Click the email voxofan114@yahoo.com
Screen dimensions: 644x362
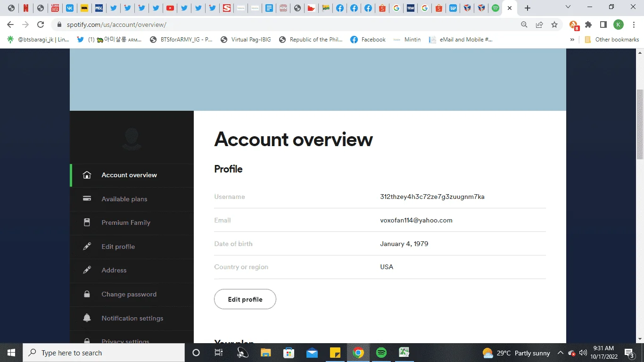[x=416, y=220]
